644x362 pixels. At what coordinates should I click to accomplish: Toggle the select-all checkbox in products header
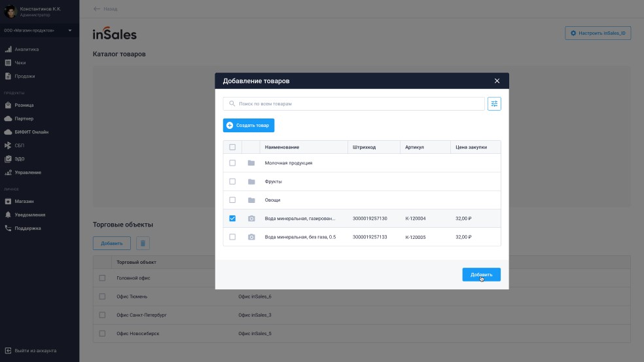pos(232,147)
